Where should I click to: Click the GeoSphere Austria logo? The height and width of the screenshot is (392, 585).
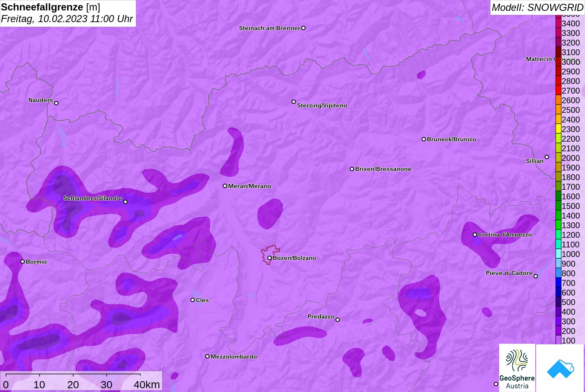517,368
